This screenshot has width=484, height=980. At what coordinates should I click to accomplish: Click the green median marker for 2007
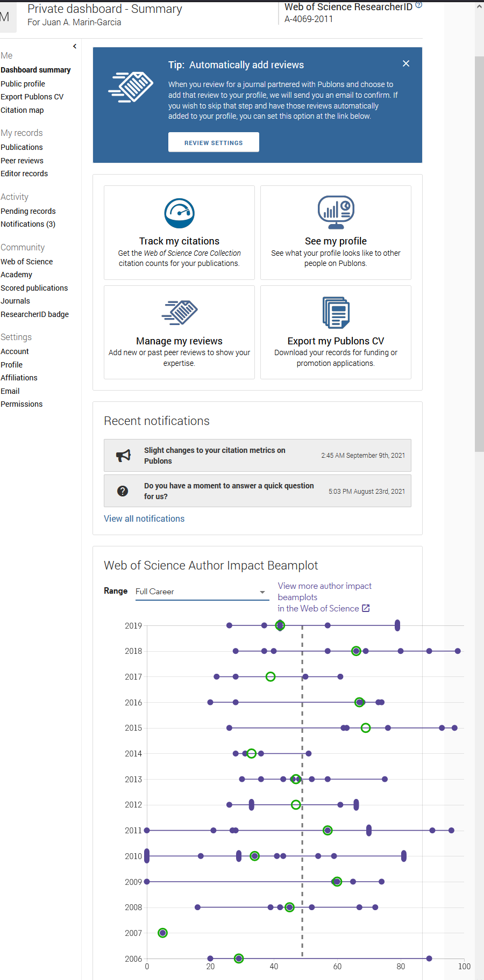tap(163, 933)
